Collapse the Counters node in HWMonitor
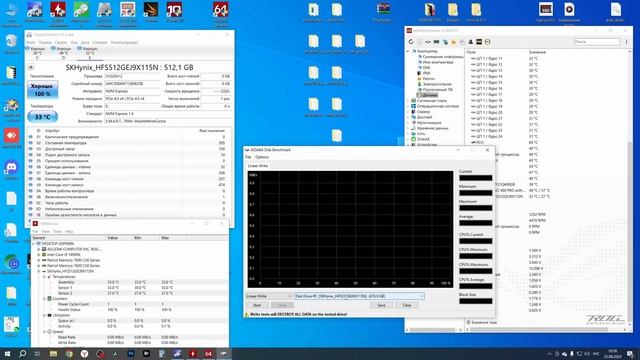The height and width of the screenshot is (360, 640). pos(44,299)
